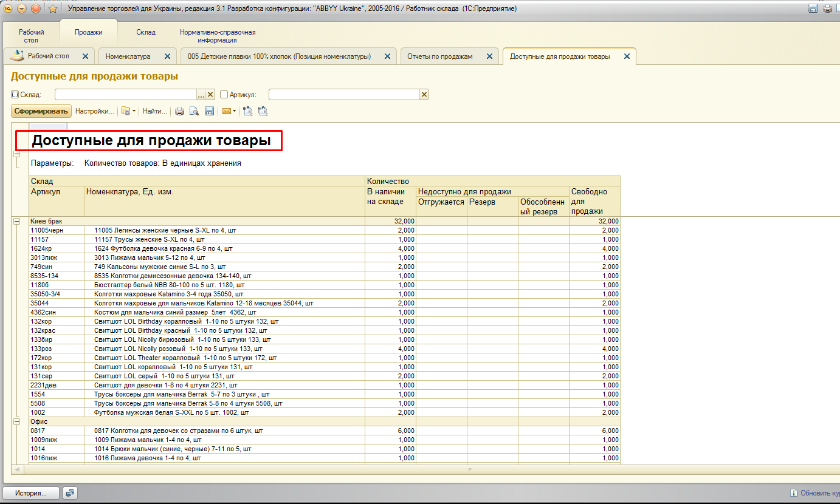Switch to the Продажи section
The width and height of the screenshot is (840, 504).
88,32
